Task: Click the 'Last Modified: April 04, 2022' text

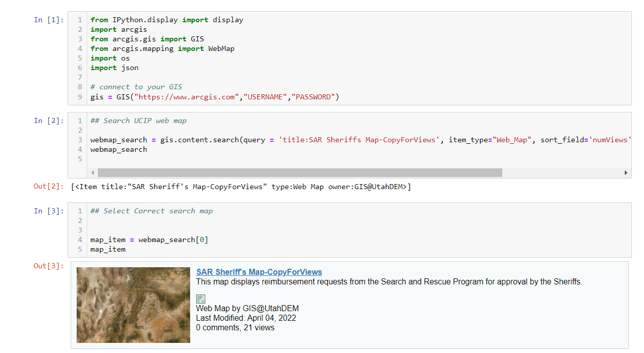Action: coord(246,318)
